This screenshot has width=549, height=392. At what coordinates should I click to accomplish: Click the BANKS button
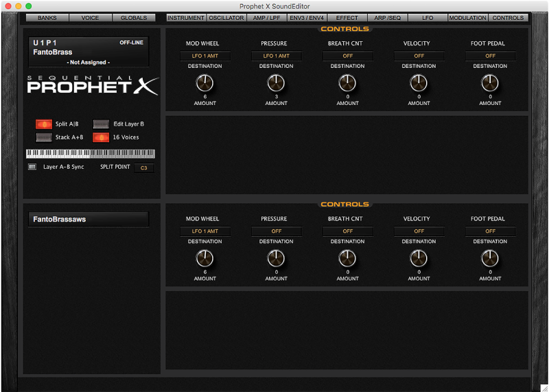pyautogui.click(x=47, y=18)
